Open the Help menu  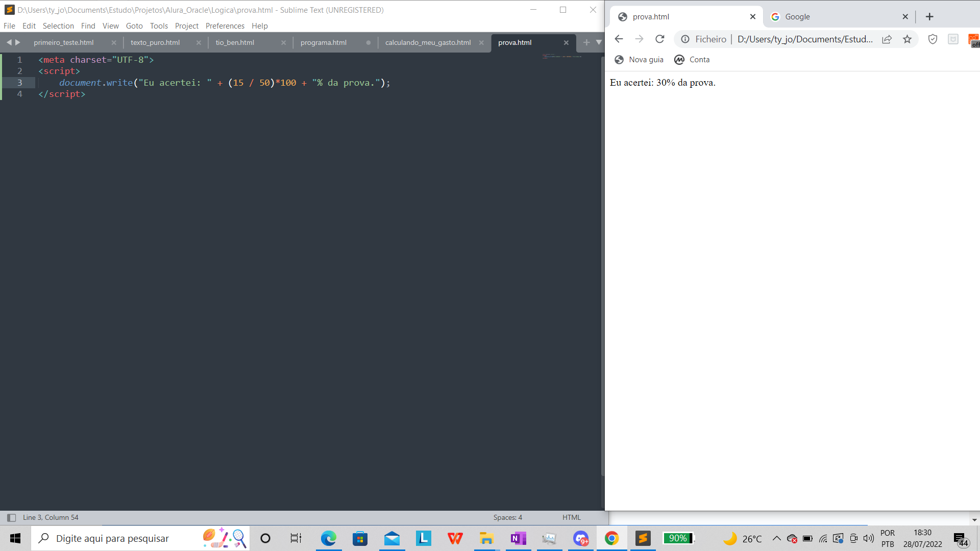pyautogui.click(x=259, y=26)
